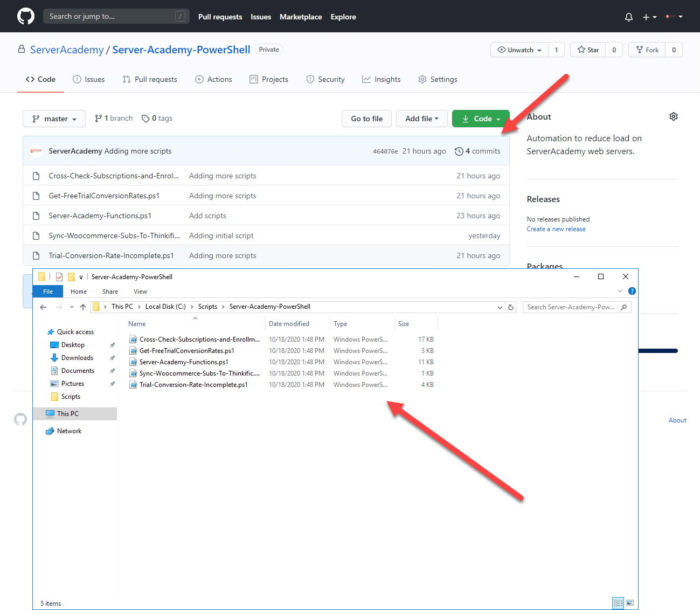Image resolution: width=700 pixels, height=610 pixels.
Task: Click the PowerShell icon for Server-Academy-Functions.ps1
Action: coord(133,362)
